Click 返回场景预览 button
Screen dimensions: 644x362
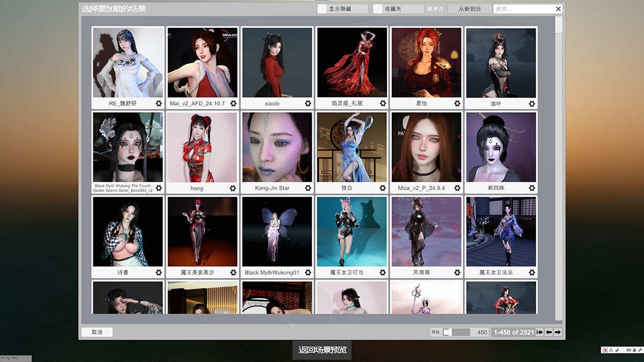click(323, 350)
